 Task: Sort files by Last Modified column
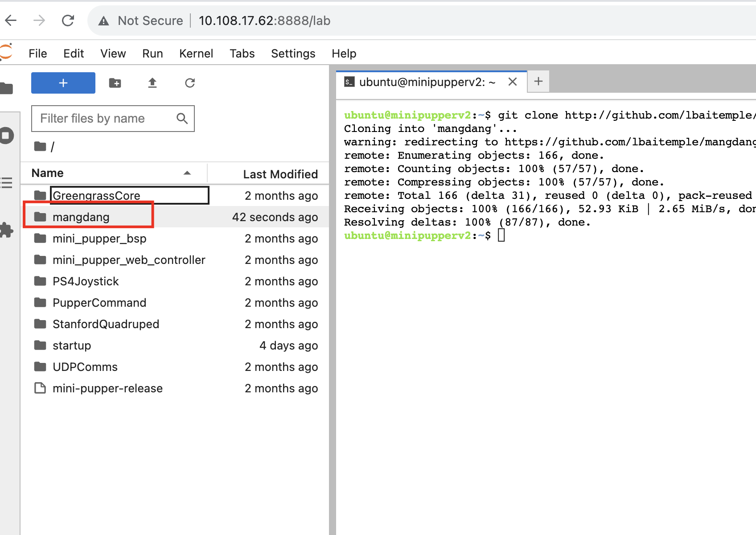pyautogui.click(x=280, y=174)
